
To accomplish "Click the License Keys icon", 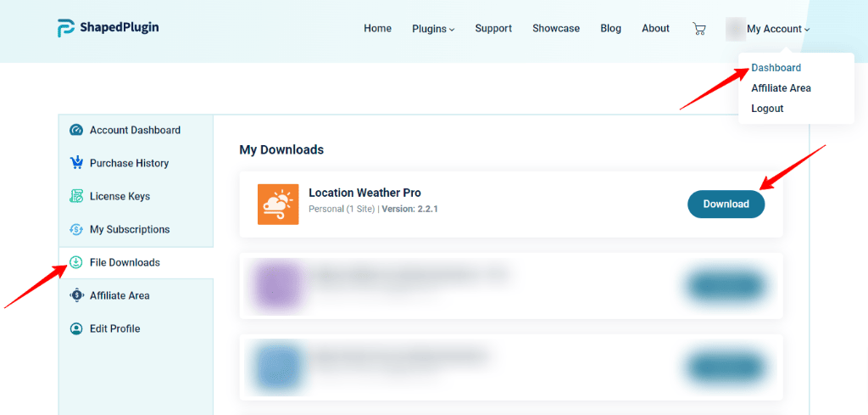I will 76,196.
